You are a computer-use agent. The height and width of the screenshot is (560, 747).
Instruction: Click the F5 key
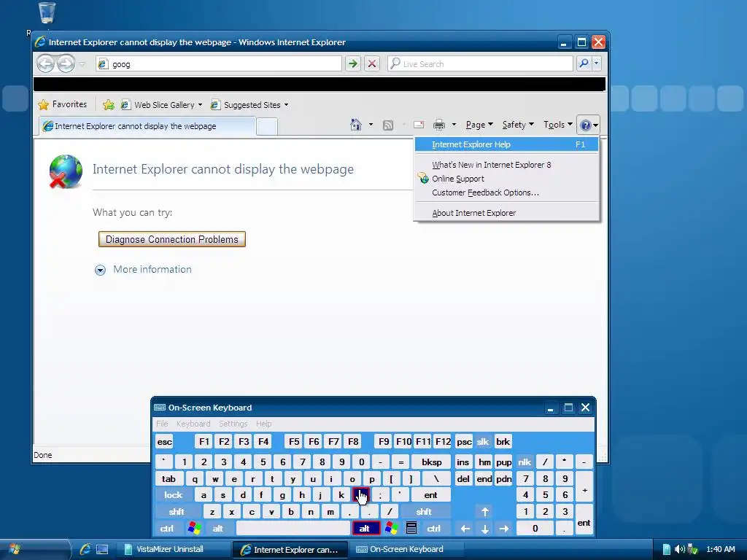tap(294, 441)
